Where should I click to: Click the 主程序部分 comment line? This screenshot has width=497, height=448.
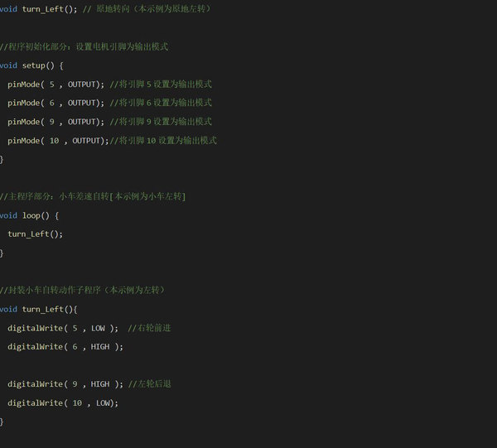(x=93, y=196)
